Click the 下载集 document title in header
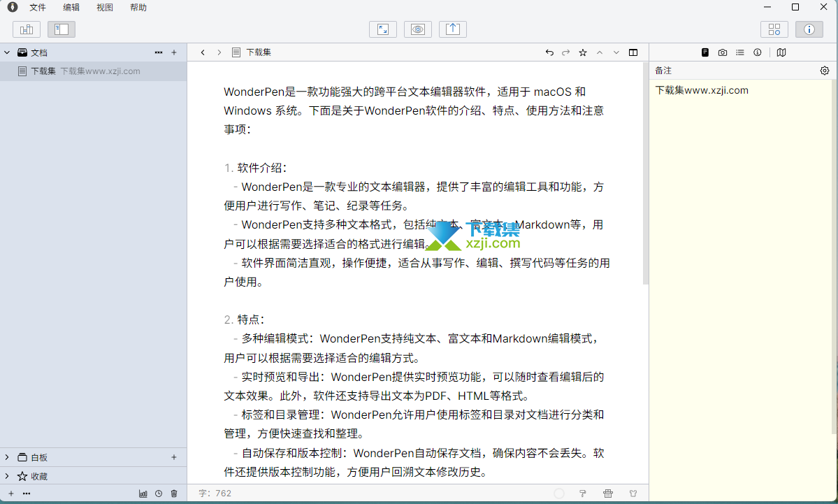The height and width of the screenshot is (504, 838). (259, 52)
